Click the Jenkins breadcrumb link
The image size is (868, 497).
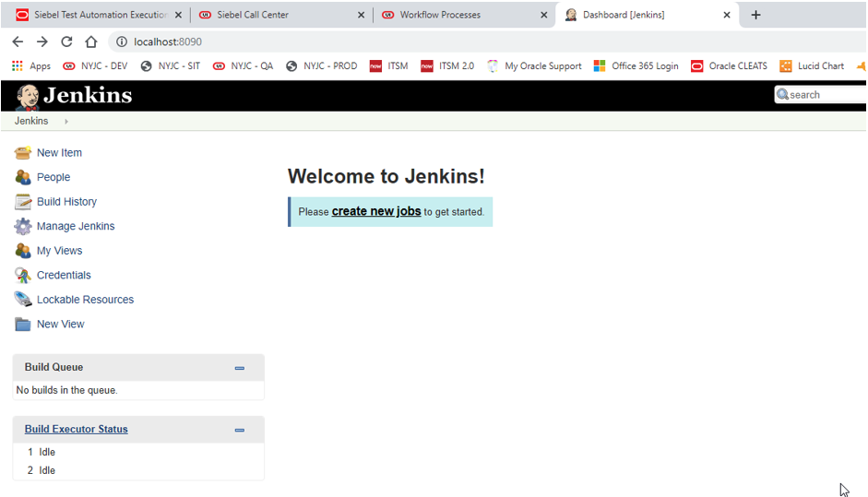point(31,121)
